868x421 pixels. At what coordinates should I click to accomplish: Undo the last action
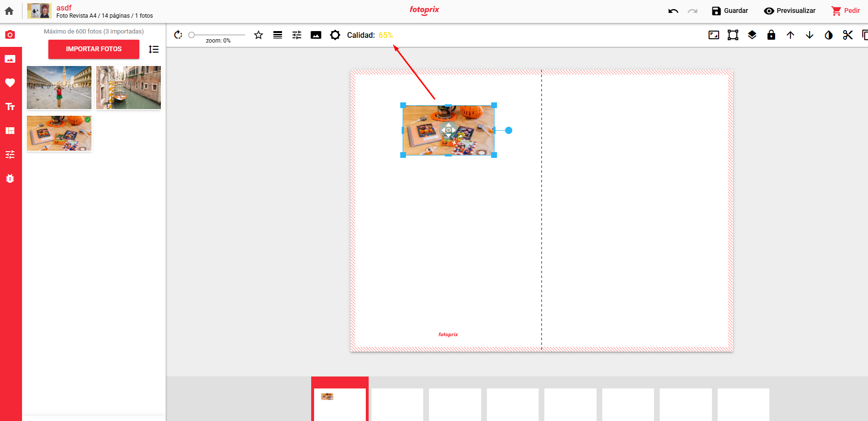click(x=673, y=11)
